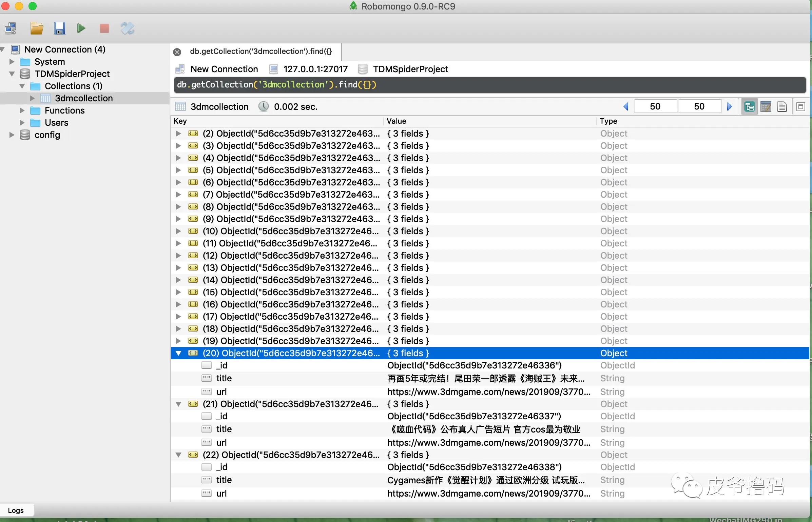Click the Open file folder icon

click(36, 28)
